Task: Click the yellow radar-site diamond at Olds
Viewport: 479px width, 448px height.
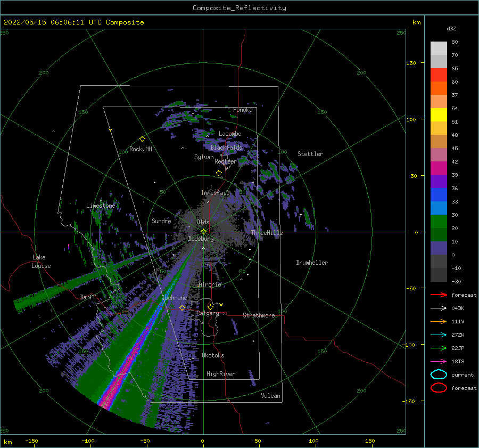Action: click(x=203, y=232)
